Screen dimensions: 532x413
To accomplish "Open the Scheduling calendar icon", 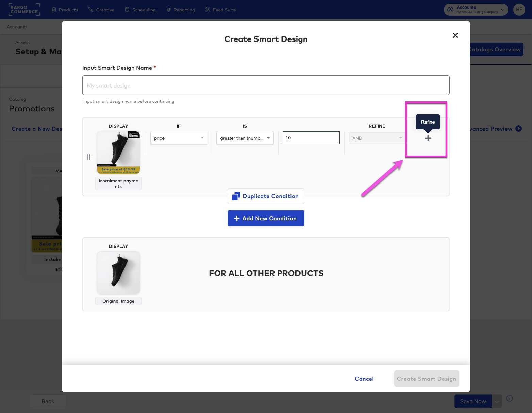I will point(127,10).
